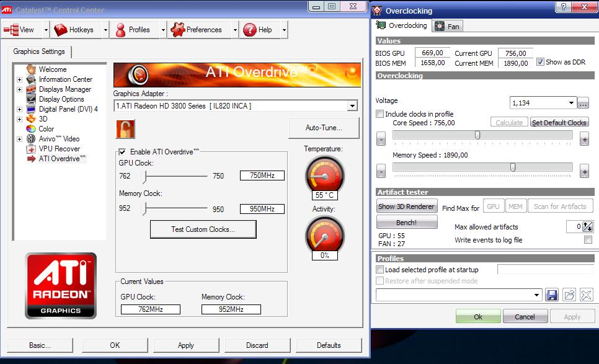Click the Digital Panel (DVI) 4 icon
Viewport: 599px width, 364px height.
click(31, 109)
